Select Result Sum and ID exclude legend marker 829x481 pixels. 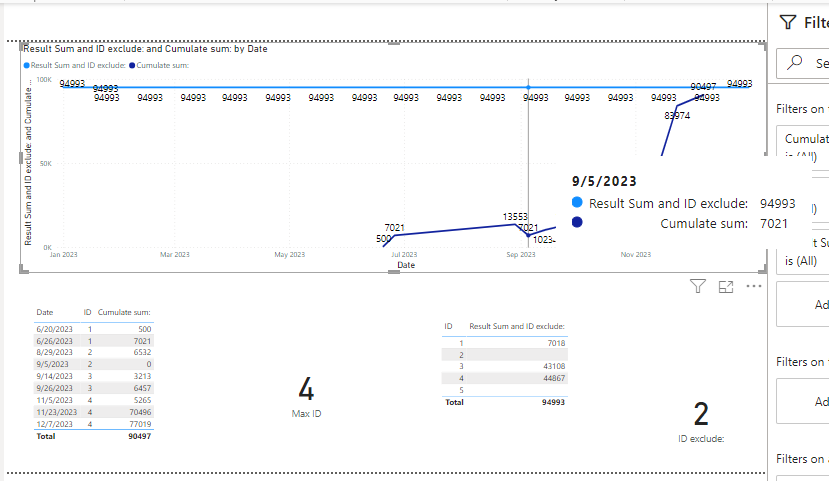click(26, 66)
